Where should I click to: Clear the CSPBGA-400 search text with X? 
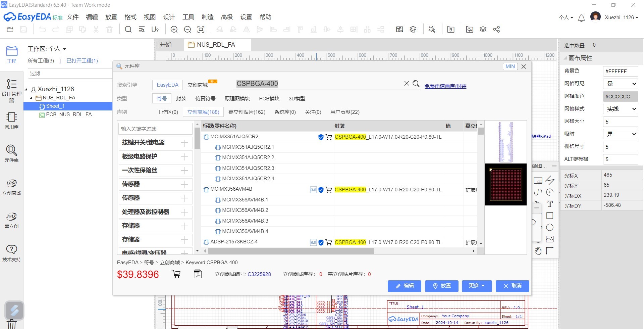407,83
